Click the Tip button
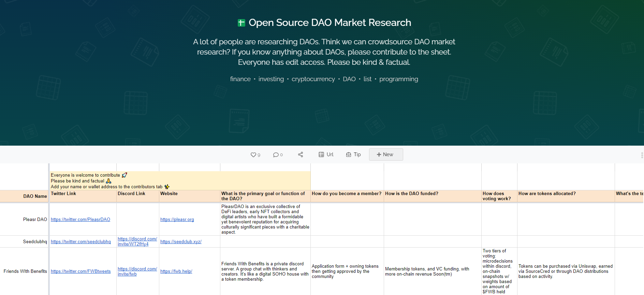This screenshot has height=295, width=644. click(x=353, y=154)
